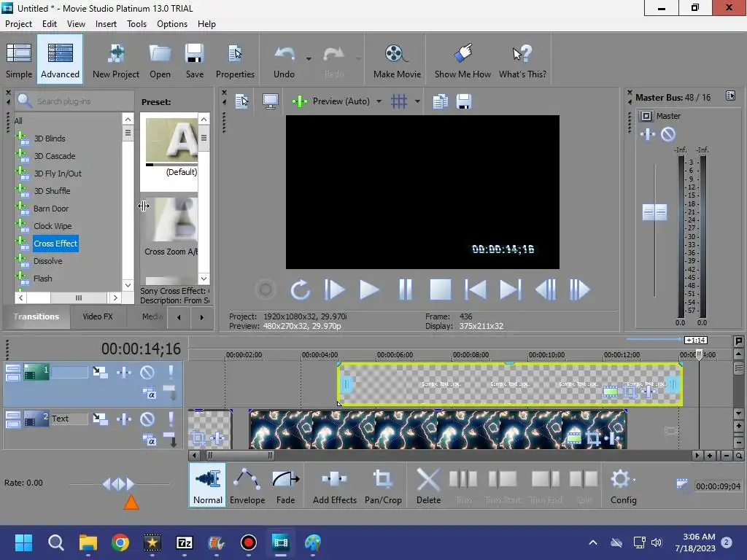Copy preview snapshot to clipboard

point(440,101)
